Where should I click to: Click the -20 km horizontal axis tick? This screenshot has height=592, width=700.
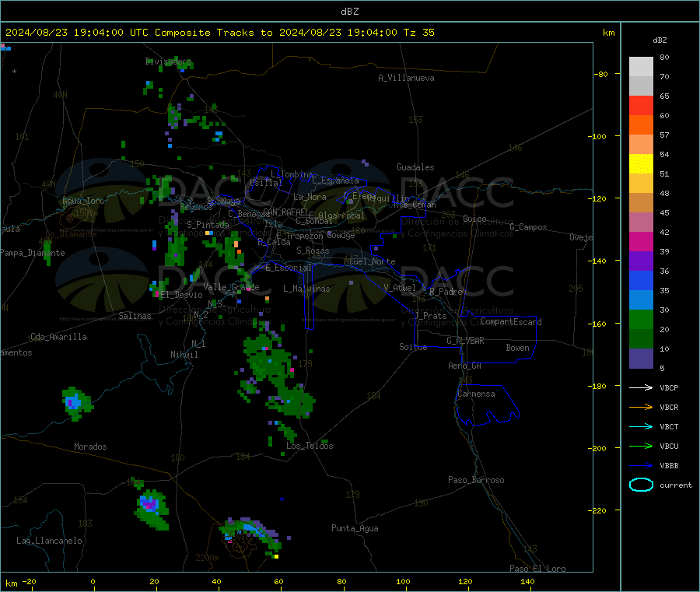(30, 581)
